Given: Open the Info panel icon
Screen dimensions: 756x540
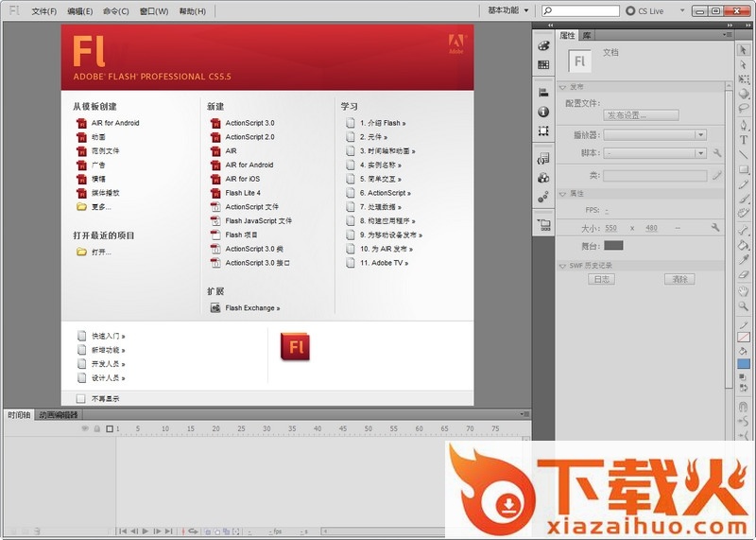Looking at the screenshot, I should pyautogui.click(x=543, y=112).
